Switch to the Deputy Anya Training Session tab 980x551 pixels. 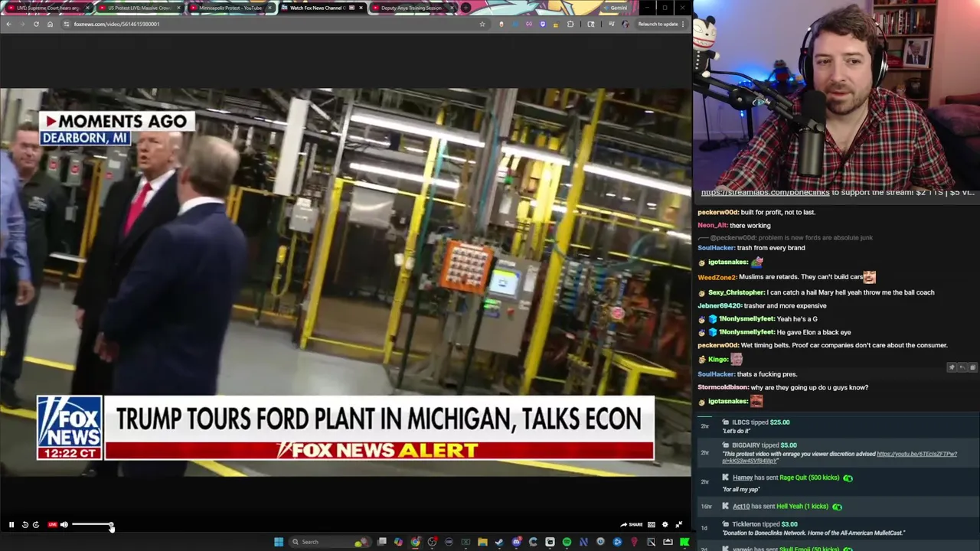coord(411,8)
